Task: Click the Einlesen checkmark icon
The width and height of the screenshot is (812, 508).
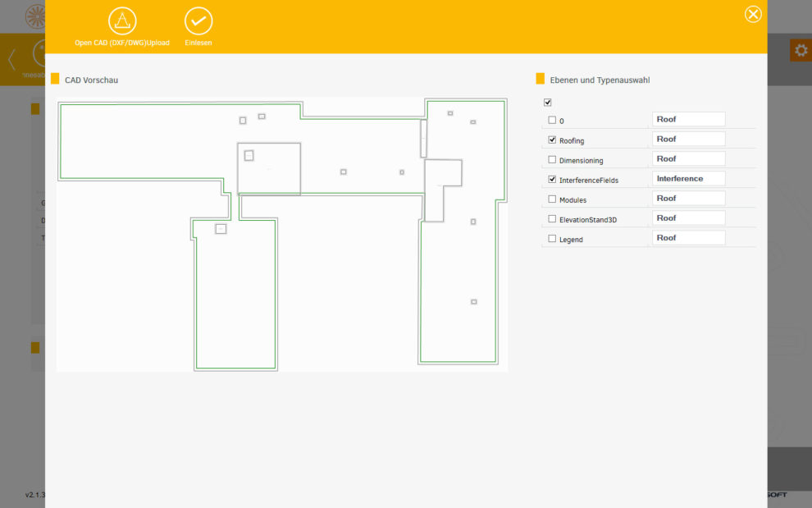Action: pos(198,21)
